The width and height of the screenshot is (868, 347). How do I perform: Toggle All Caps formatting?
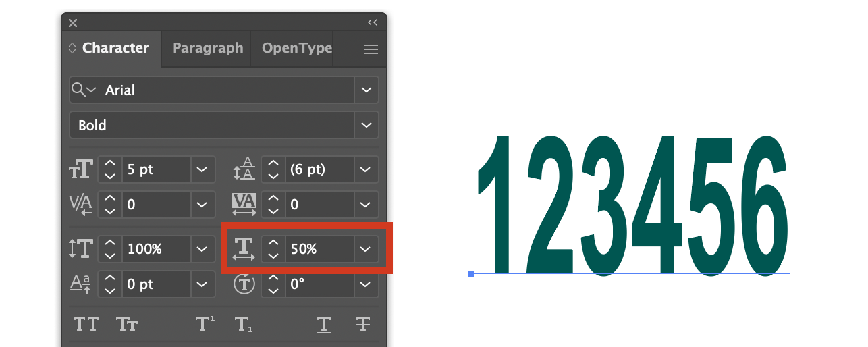(86, 325)
